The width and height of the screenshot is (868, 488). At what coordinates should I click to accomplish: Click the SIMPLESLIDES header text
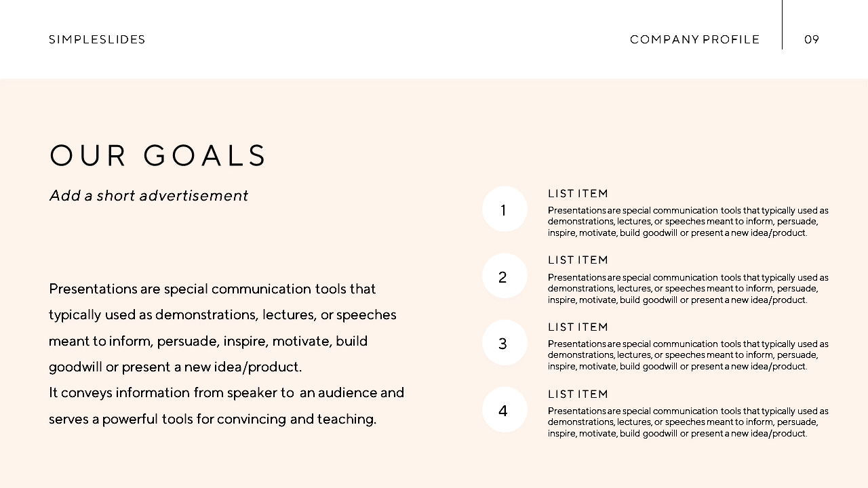point(97,39)
